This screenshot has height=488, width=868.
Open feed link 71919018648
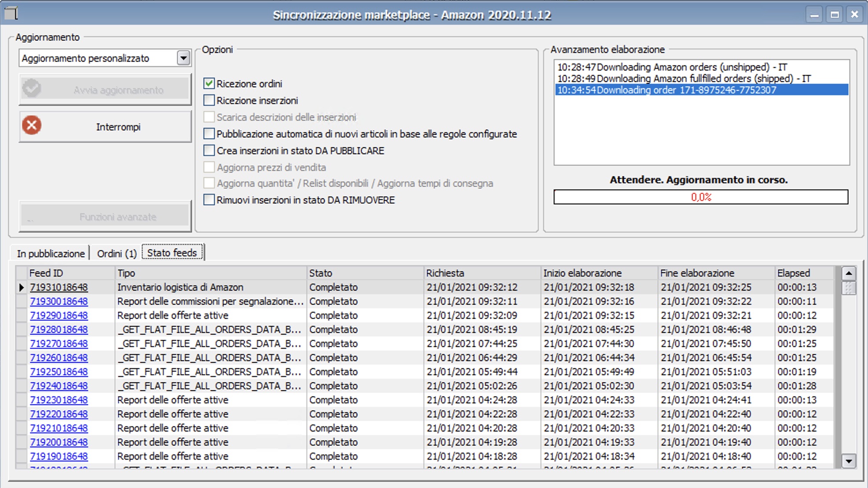pos(59,456)
